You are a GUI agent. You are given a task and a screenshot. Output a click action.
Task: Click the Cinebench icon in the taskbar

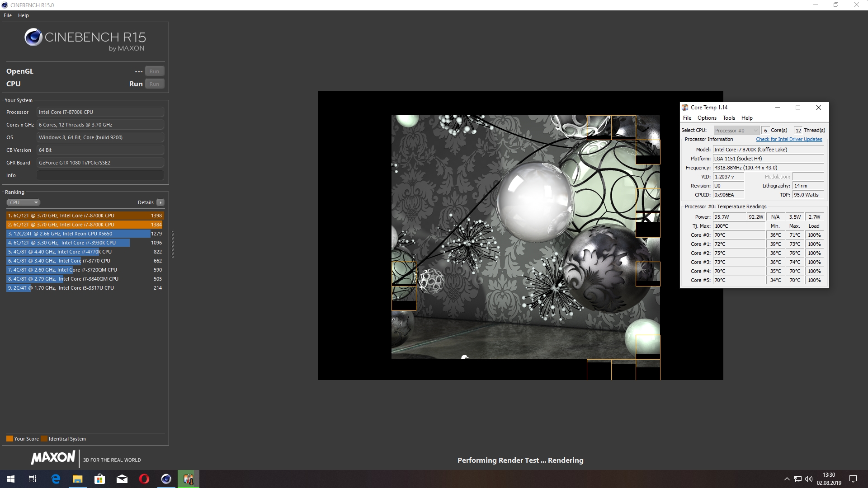(166, 479)
